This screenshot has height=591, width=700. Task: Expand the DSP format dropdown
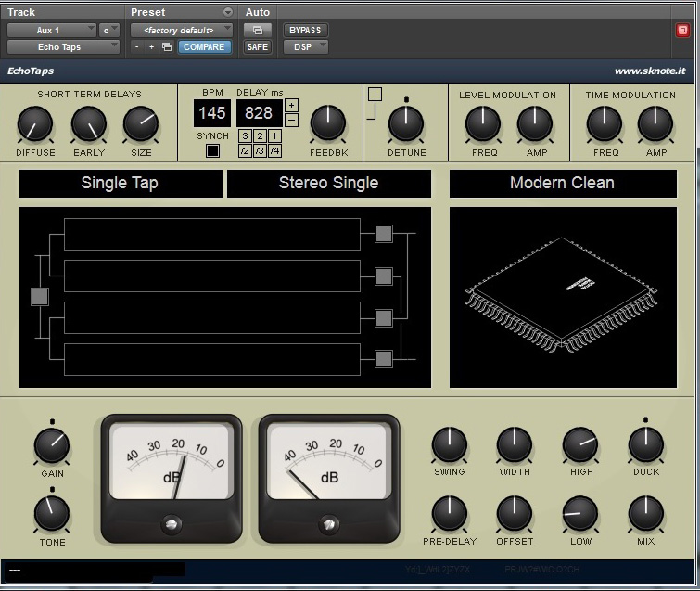[305, 46]
